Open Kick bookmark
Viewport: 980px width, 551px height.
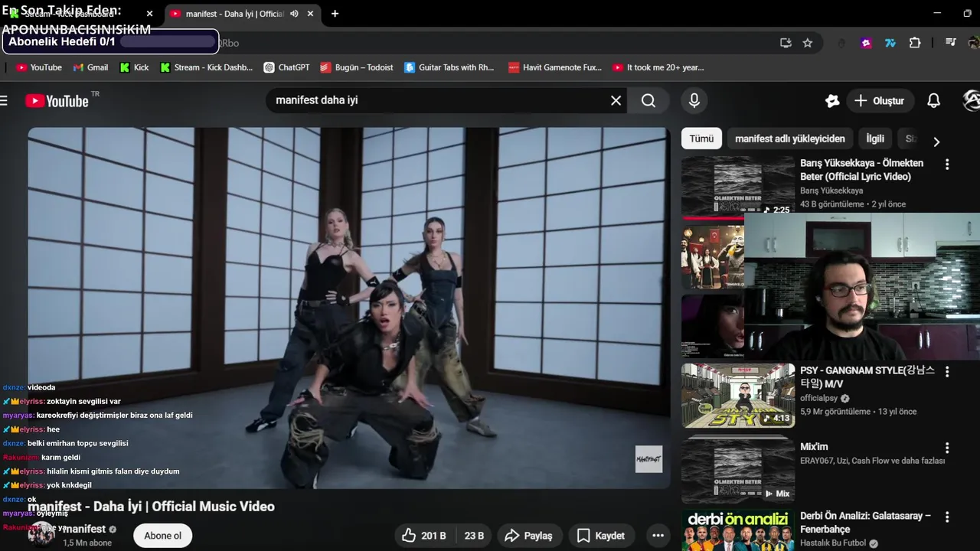[x=134, y=67]
